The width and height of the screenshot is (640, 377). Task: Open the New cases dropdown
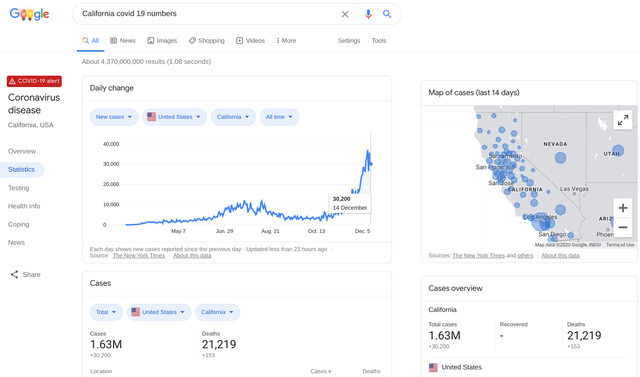click(114, 117)
